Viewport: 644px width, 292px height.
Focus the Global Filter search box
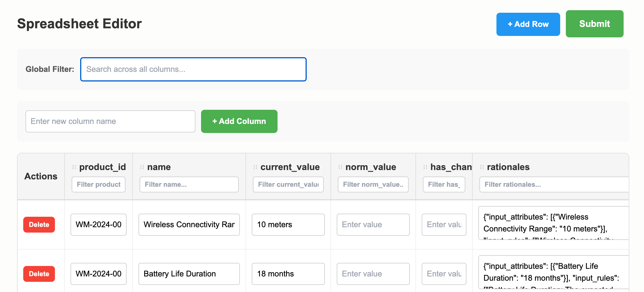click(193, 69)
